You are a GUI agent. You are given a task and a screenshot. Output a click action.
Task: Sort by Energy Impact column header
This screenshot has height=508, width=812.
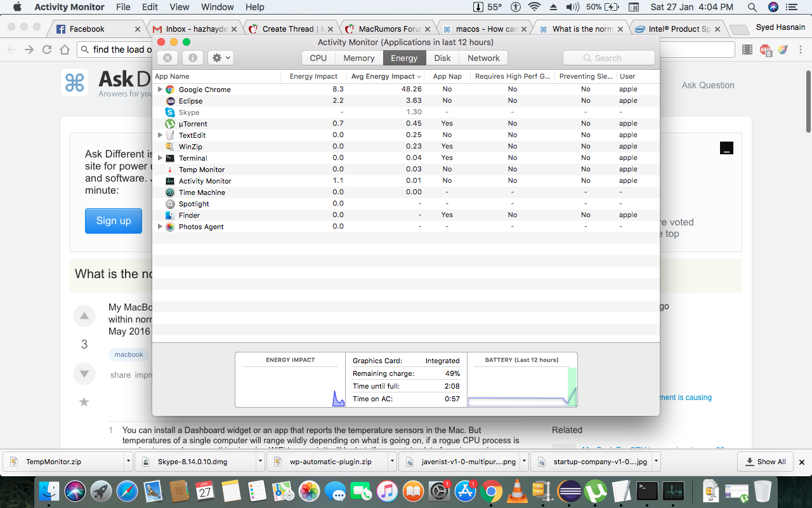(313, 76)
